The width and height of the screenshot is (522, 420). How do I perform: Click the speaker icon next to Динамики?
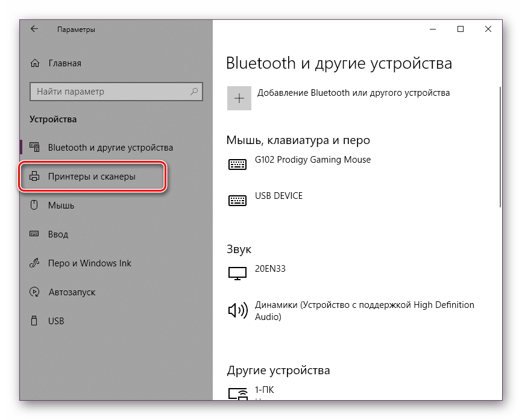[237, 310]
